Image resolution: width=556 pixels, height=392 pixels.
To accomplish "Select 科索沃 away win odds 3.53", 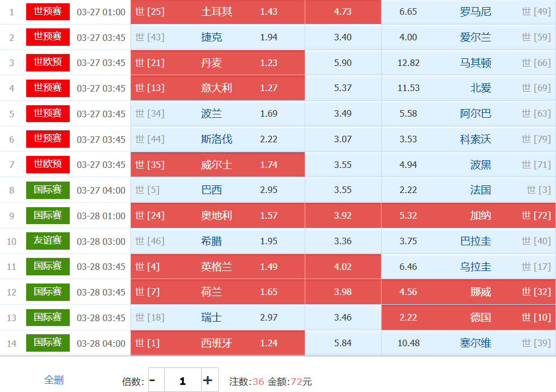I will coord(468,139).
